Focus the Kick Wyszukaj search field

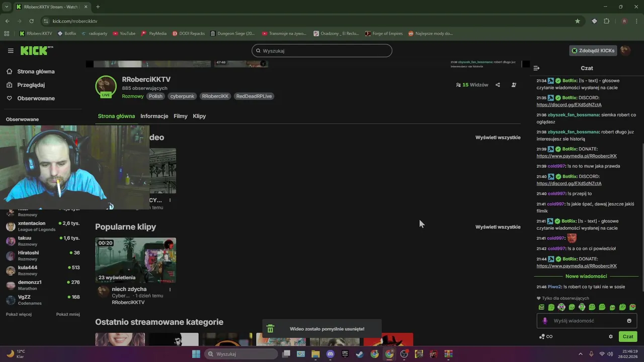click(x=322, y=51)
